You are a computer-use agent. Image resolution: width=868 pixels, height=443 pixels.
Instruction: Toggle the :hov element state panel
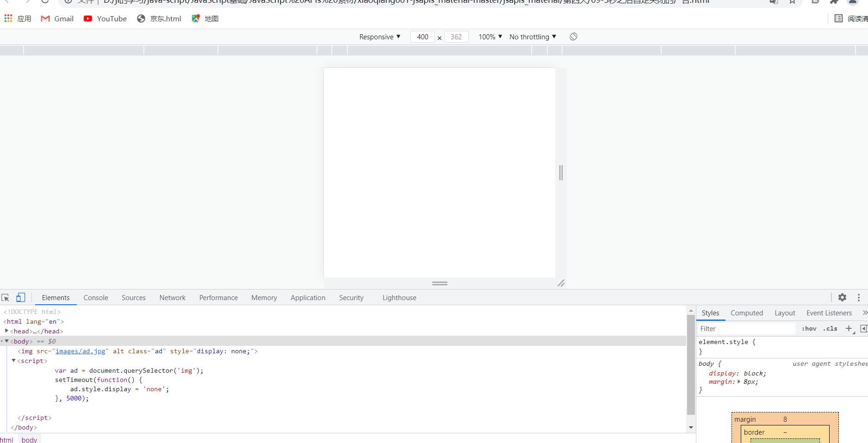pos(809,329)
